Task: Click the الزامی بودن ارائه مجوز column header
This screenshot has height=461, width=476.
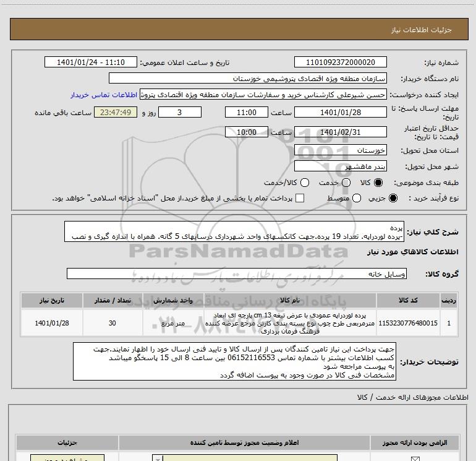Action: tap(415, 442)
